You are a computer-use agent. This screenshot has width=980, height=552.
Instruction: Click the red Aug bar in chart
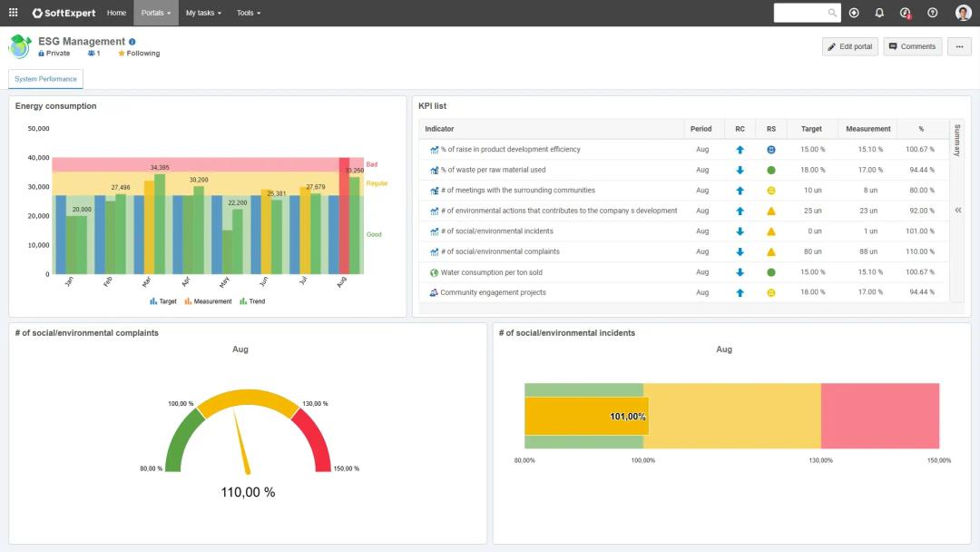[344, 216]
